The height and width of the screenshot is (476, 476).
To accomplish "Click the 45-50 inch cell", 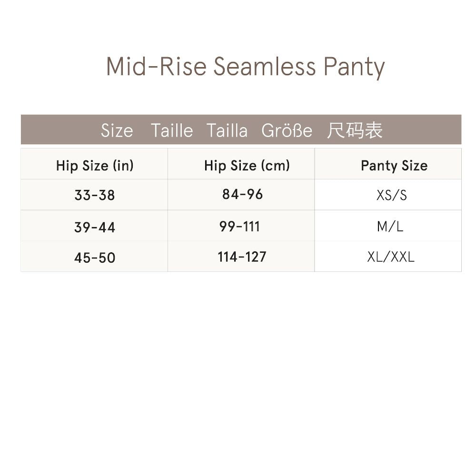I will click(x=95, y=258).
